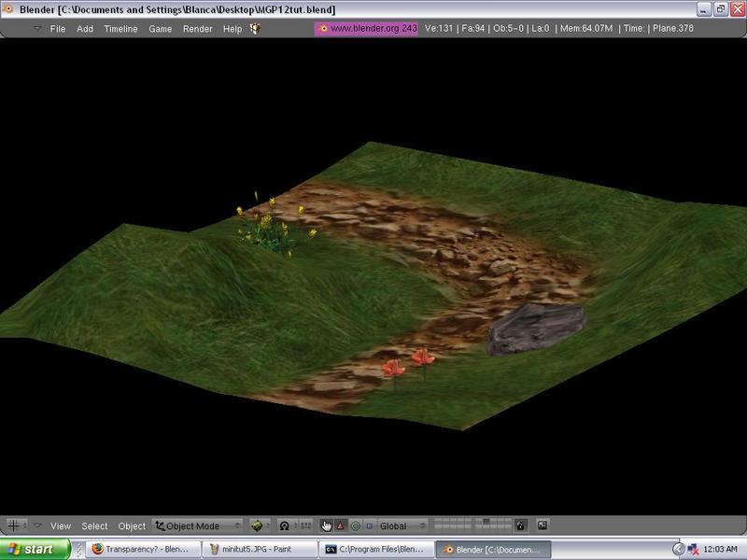The width and height of the screenshot is (747, 560).
Task: Toggle the layer lock icon
Action: [x=521, y=525]
